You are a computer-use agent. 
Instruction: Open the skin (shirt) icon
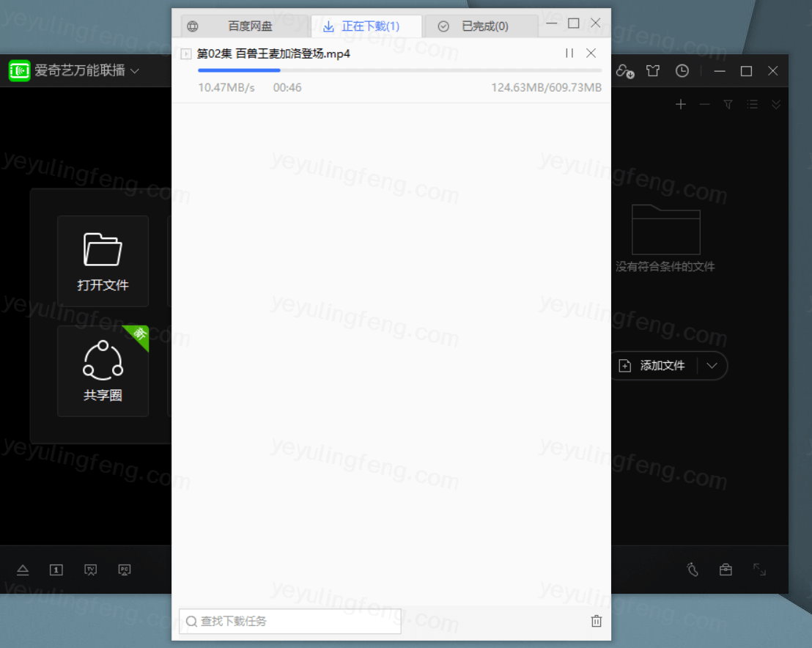(x=653, y=71)
